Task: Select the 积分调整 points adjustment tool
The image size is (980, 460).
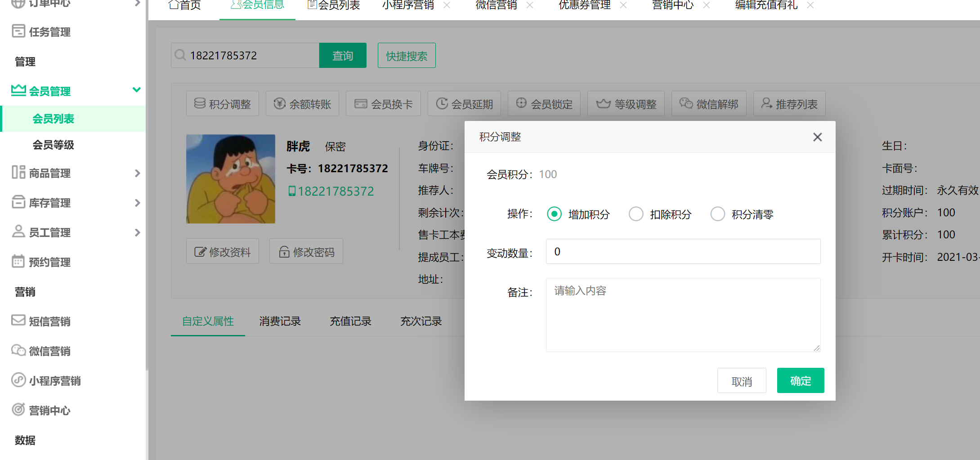Action: click(222, 103)
